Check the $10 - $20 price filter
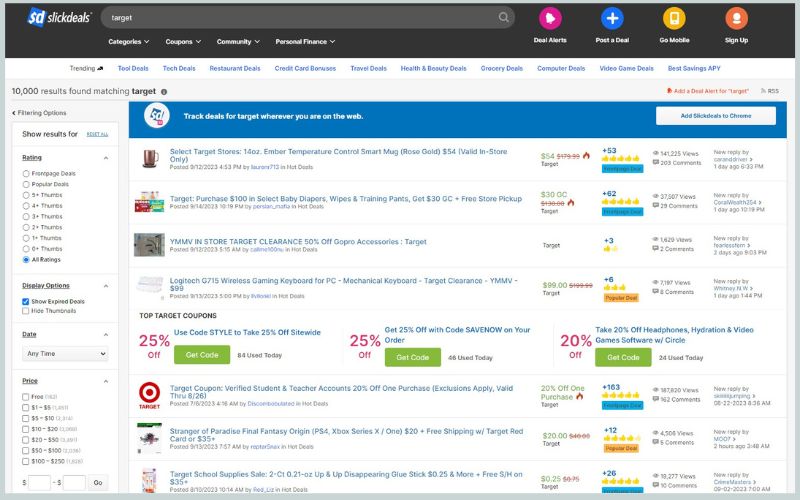Viewport: 800px width, 500px height. pyautogui.click(x=26, y=429)
